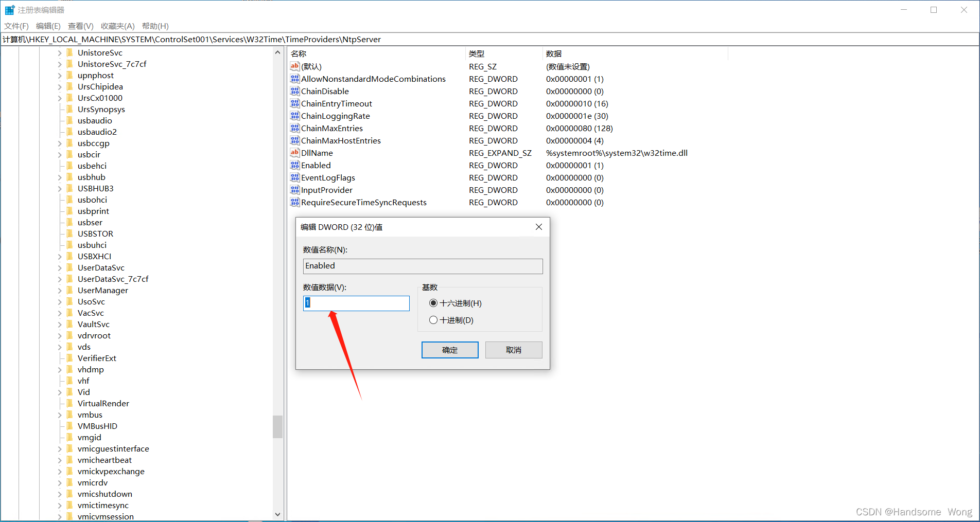Click the Registry Editor app icon in title bar
Screen dimensions: 980x522
click(9, 10)
